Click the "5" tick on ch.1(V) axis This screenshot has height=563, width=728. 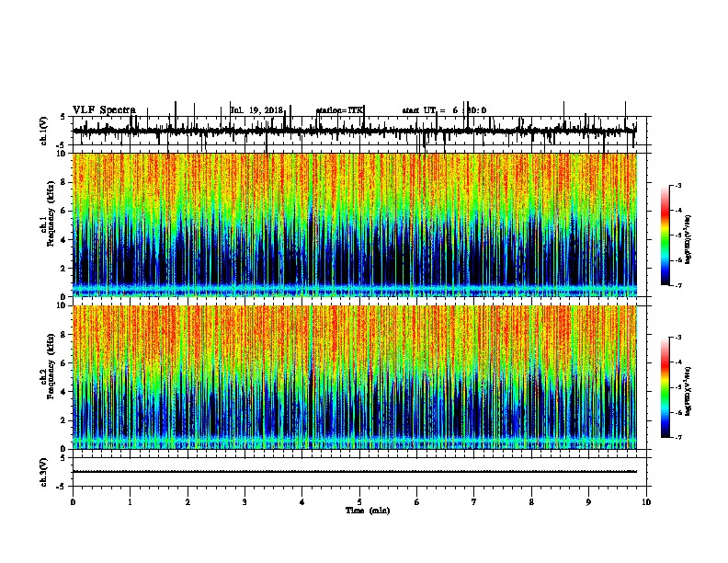[x=63, y=117]
